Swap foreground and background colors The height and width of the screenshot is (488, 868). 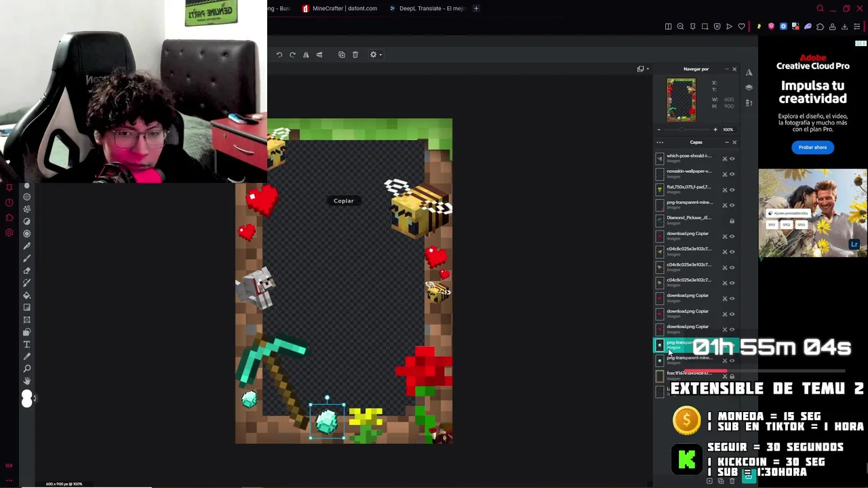pos(35,398)
